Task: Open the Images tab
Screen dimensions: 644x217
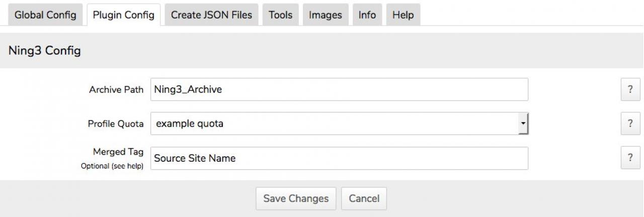Action: point(325,15)
